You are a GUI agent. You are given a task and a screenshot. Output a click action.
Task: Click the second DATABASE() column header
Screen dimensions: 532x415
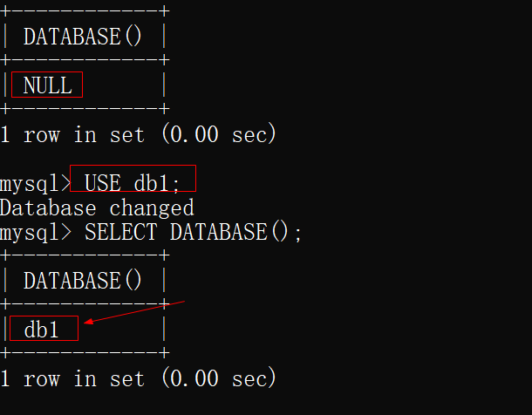point(83,281)
